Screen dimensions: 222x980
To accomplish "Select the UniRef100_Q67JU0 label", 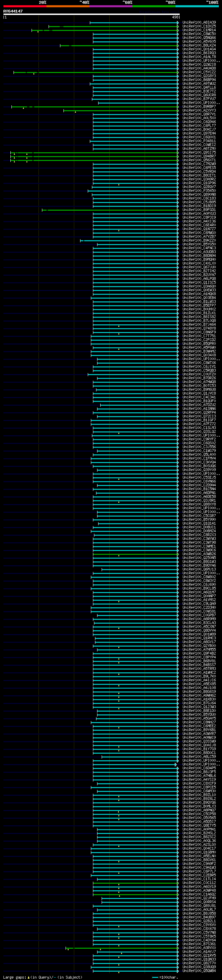I will [x=199, y=267].
